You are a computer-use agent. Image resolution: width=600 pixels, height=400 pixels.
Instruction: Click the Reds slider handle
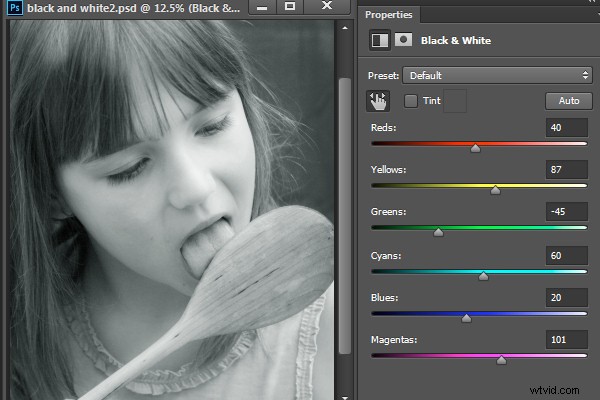coord(475,148)
